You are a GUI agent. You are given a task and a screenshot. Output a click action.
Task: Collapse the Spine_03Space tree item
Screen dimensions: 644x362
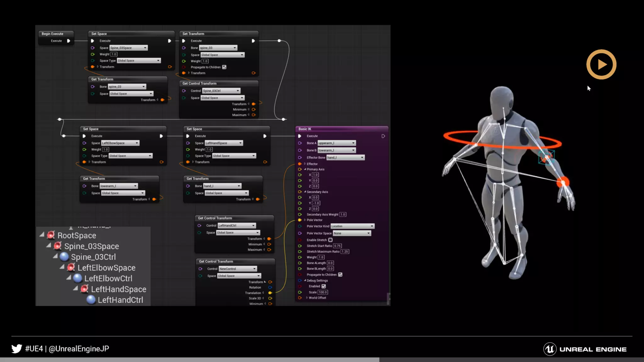49,245
